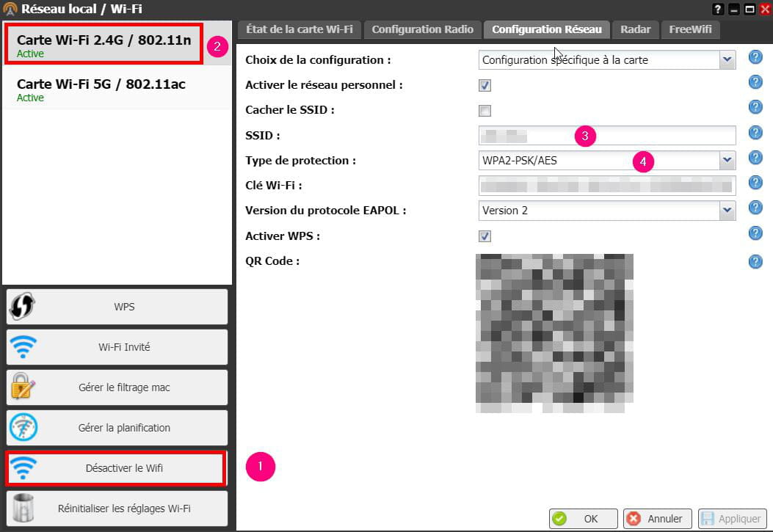Select Carte Wi-Fi 5G / 802.11ac
This screenshot has height=532, width=773.
117,89
